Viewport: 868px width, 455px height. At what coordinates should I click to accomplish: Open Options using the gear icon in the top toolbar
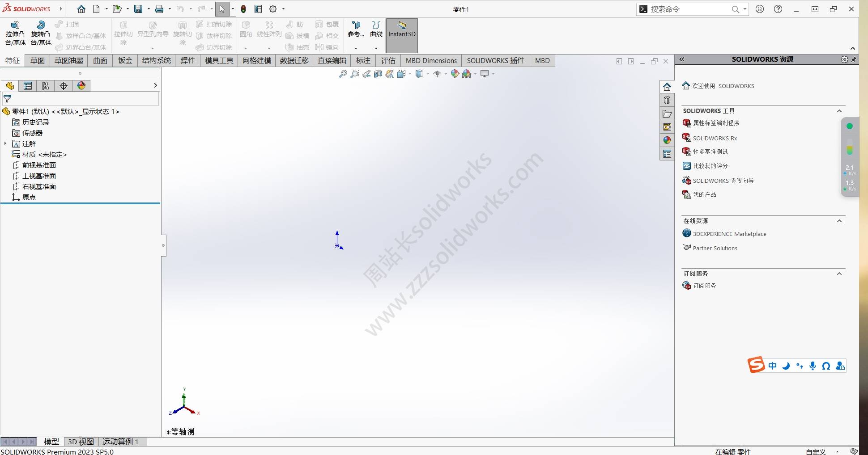273,9
